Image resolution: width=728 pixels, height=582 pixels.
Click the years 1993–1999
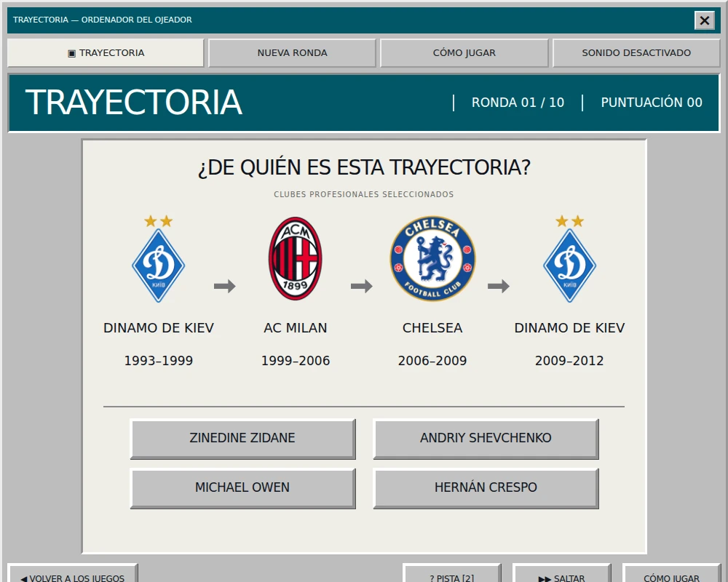tap(158, 361)
